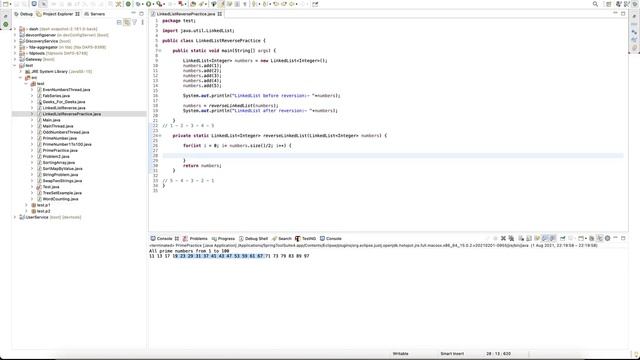The width and height of the screenshot is (640, 360).
Task: Open the Debug dropdown arrow in toolbar
Action: coord(142,4)
